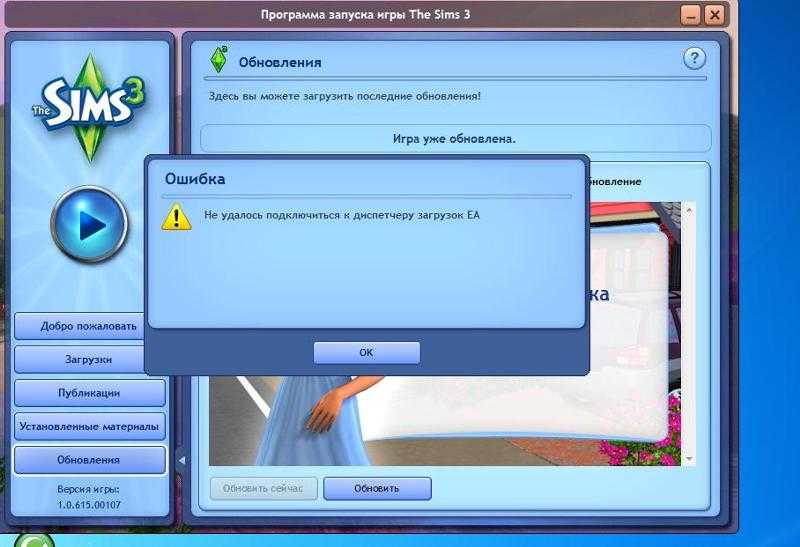
Task: Dismiss the error with OK
Action: coord(366,353)
